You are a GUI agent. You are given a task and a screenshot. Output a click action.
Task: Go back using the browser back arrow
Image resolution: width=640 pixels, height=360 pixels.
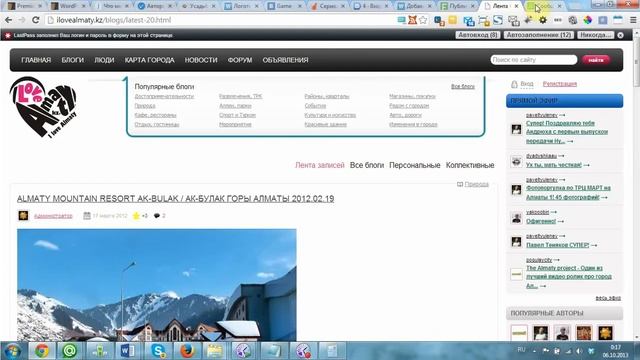click(8, 20)
